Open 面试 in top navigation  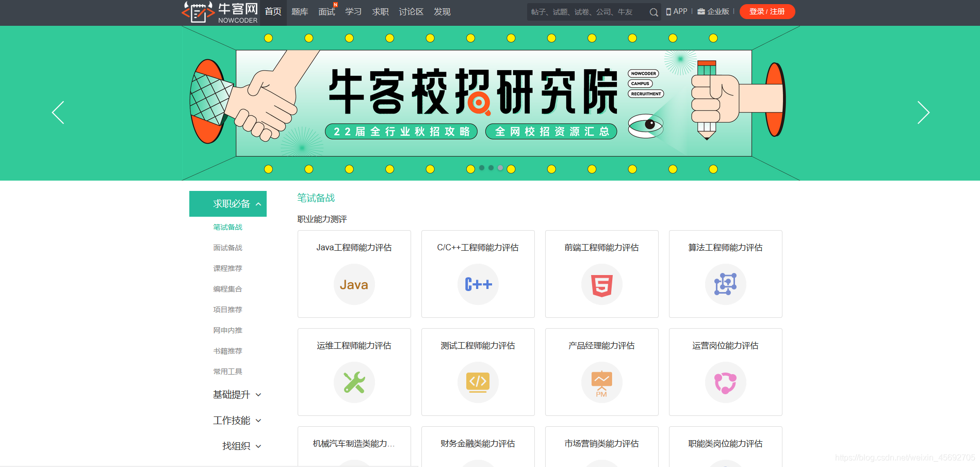pyautogui.click(x=326, y=12)
